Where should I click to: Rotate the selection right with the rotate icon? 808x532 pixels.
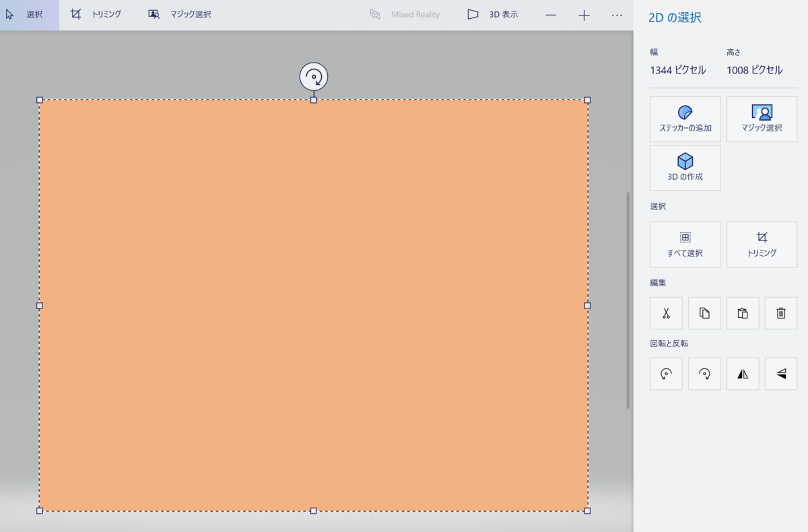pos(704,373)
